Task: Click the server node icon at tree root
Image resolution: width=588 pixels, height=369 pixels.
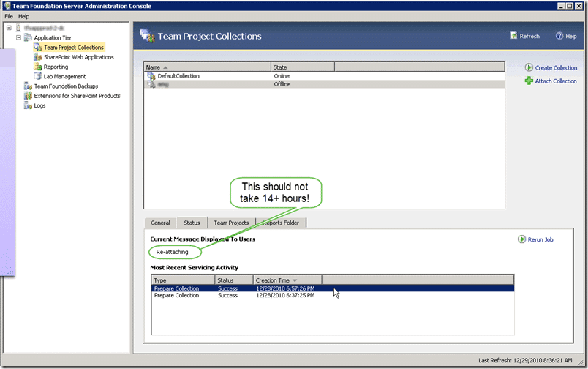Action: (x=18, y=28)
